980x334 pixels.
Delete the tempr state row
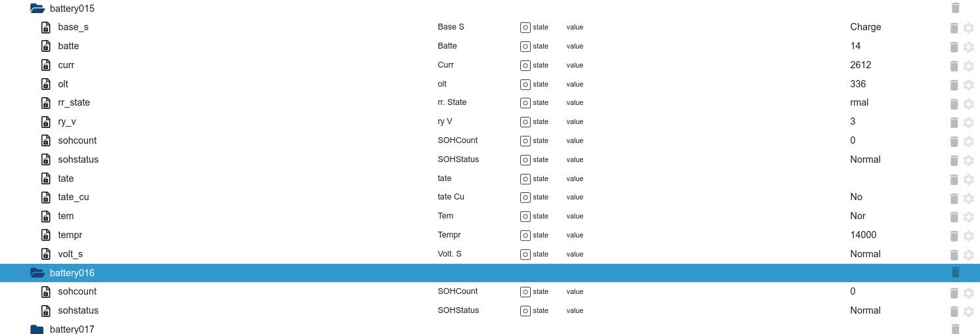[x=954, y=236]
